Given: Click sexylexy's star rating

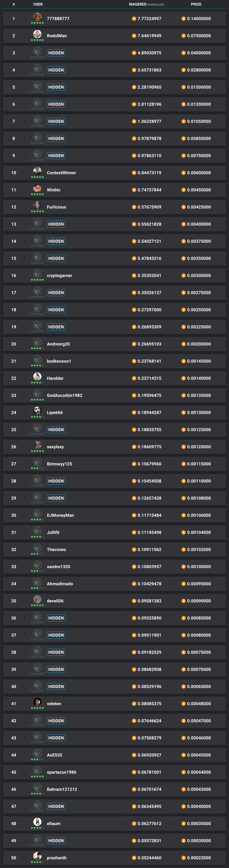Looking at the screenshot, I should (x=37, y=451).
